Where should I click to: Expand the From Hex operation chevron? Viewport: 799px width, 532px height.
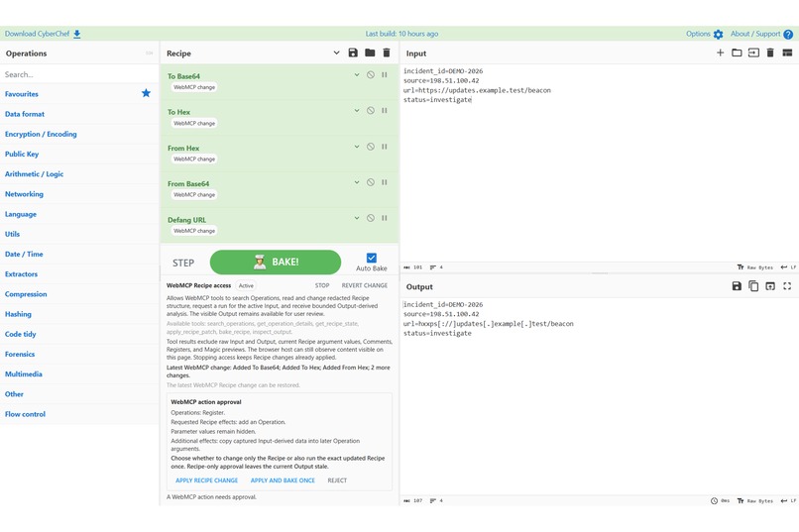pyautogui.click(x=357, y=147)
